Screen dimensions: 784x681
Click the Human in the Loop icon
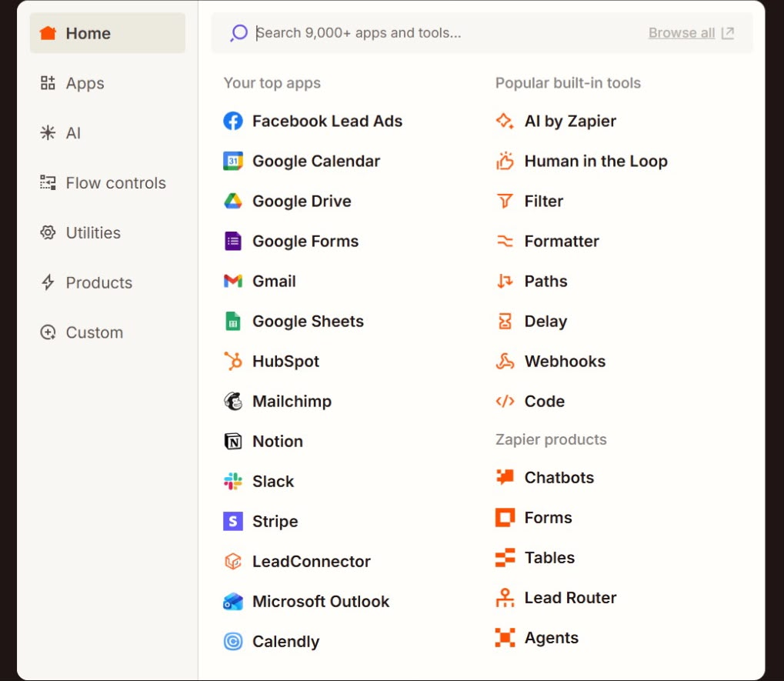point(505,161)
